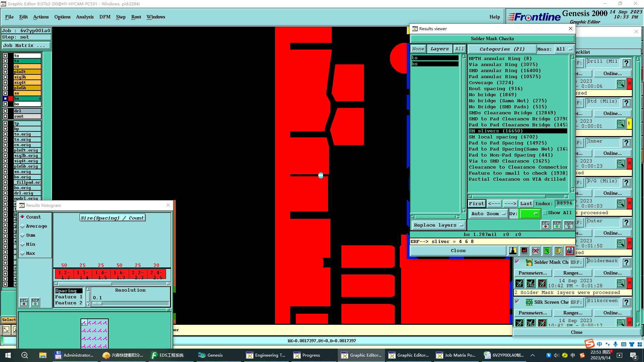This screenshot has width=644, height=362.
Task: Open the DFM menu
Action: coord(105,17)
